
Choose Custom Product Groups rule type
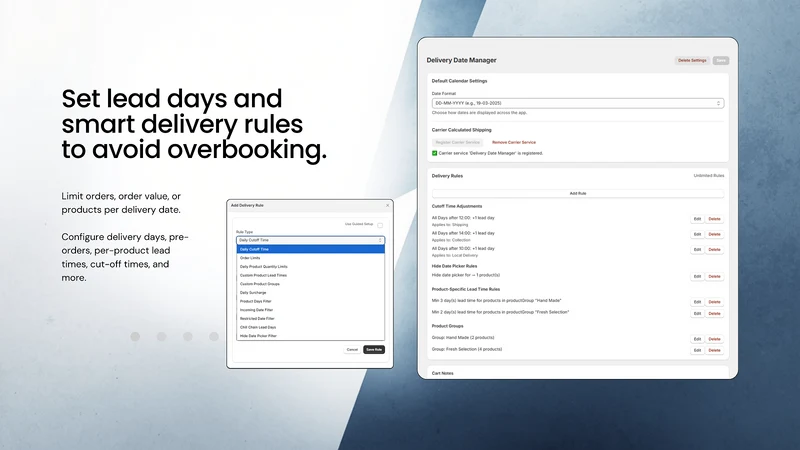310,284
